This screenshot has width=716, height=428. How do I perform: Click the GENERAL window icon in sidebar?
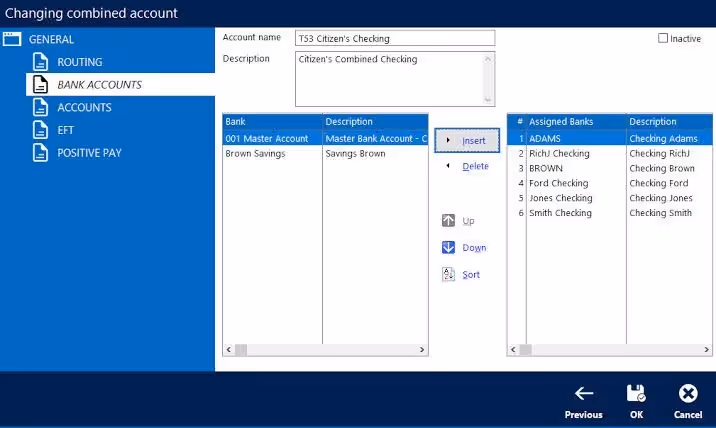(x=12, y=39)
